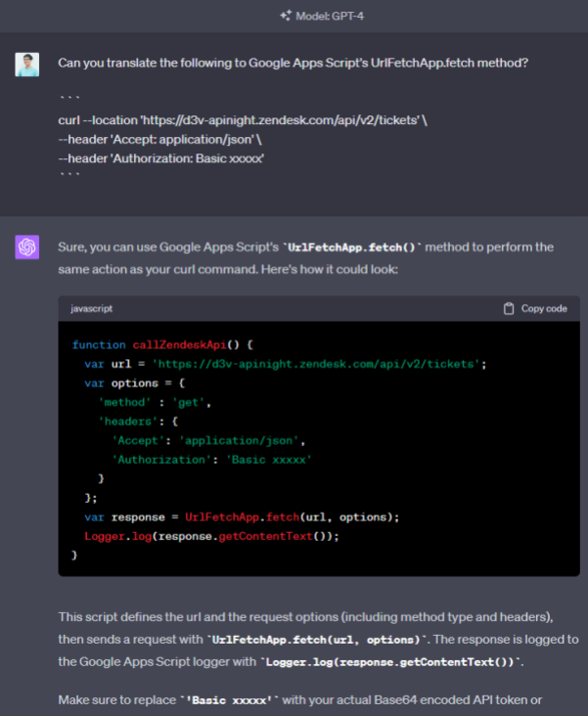
Task: Click inline UrlFetchApp.fetch(url, options) in explanation
Action: tap(318, 639)
